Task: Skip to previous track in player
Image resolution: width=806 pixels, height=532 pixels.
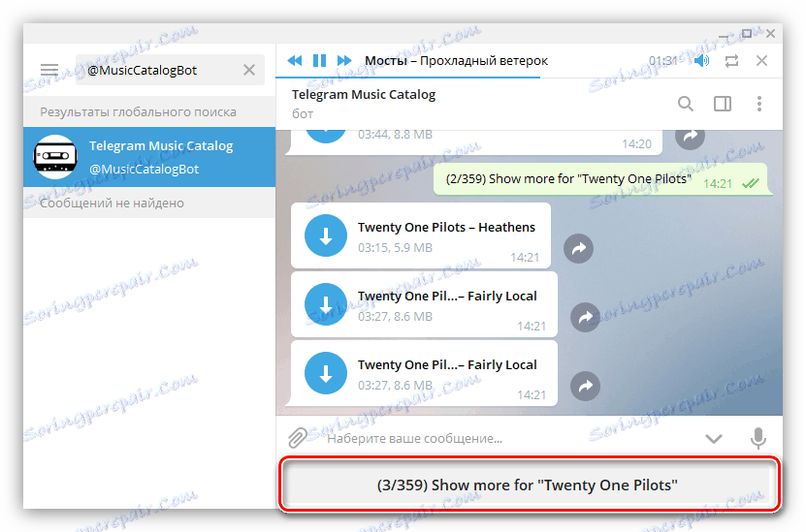Action: point(295,61)
